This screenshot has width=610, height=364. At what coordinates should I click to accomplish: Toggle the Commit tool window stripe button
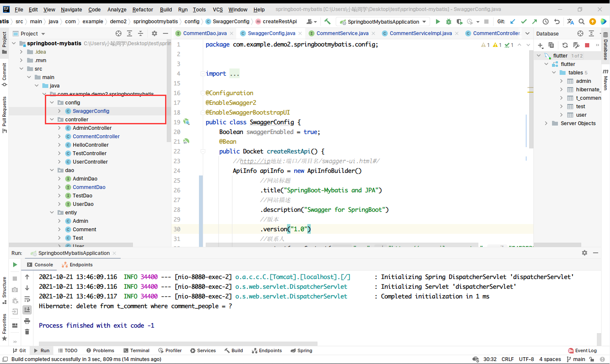tap(4, 75)
